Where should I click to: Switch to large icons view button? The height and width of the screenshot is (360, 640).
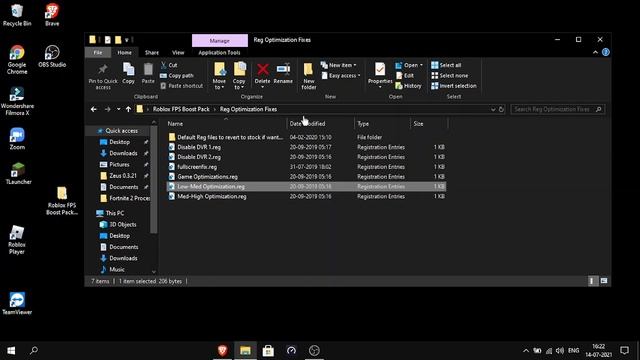tap(604, 281)
